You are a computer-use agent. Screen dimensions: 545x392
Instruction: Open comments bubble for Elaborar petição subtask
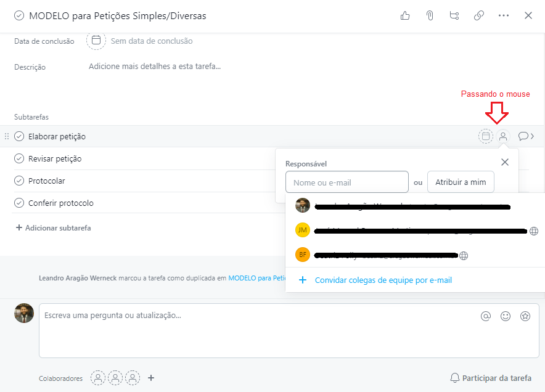[525, 136]
